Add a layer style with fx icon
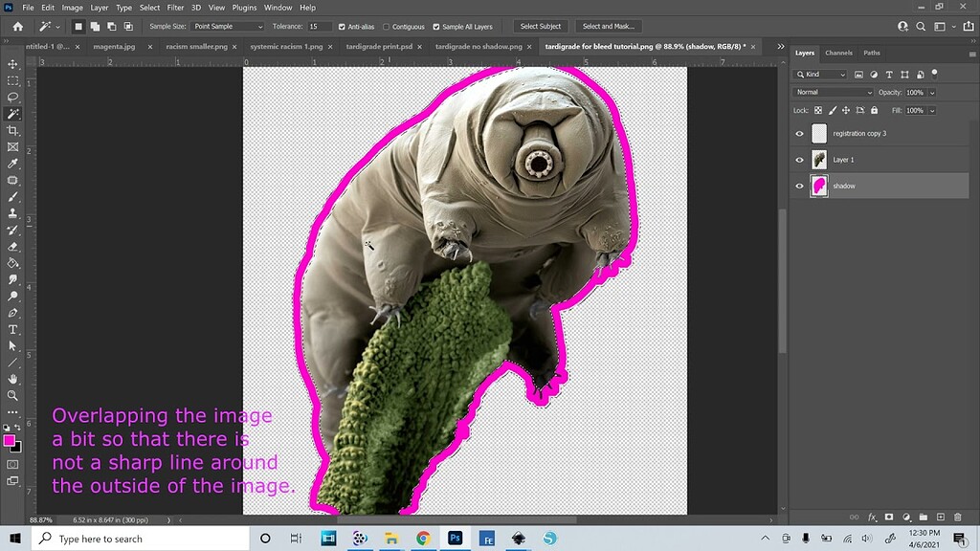The width and height of the screenshot is (980, 551). [x=872, y=518]
